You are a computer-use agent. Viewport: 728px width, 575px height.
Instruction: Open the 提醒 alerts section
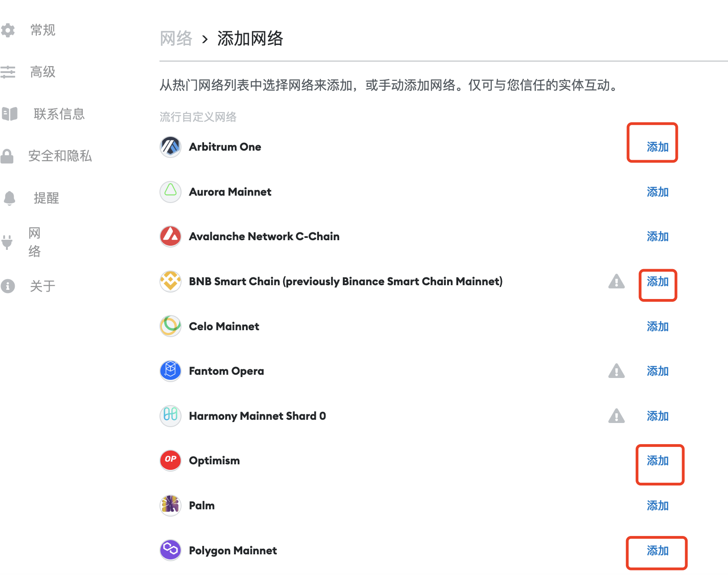pyautogui.click(x=46, y=198)
